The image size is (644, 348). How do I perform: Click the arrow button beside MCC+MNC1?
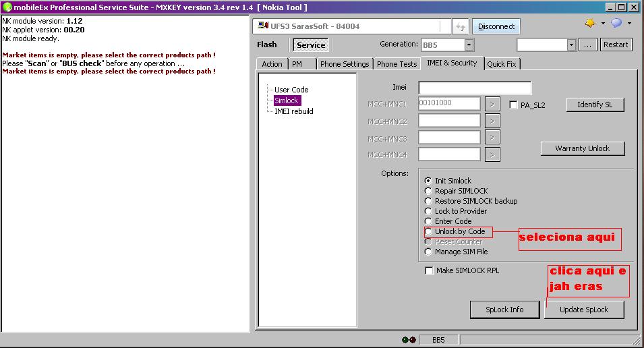coord(492,104)
